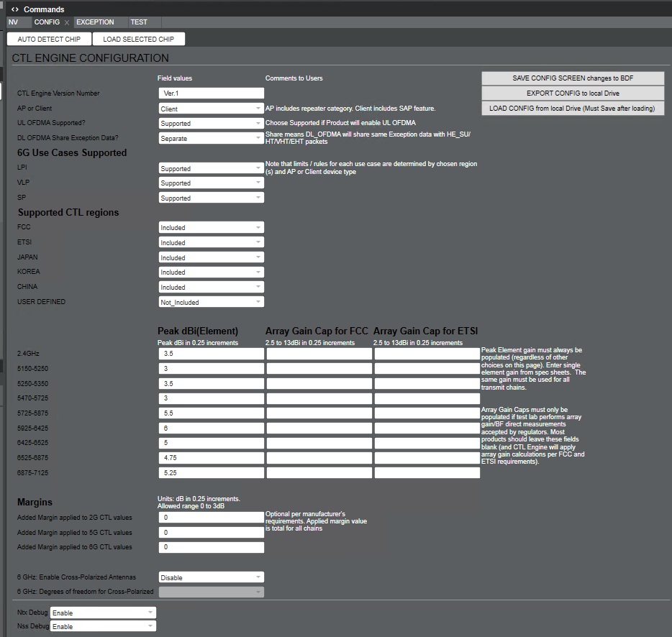
Task: Click the AUTO DETECT CHIP button
Action: tap(48, 39)
